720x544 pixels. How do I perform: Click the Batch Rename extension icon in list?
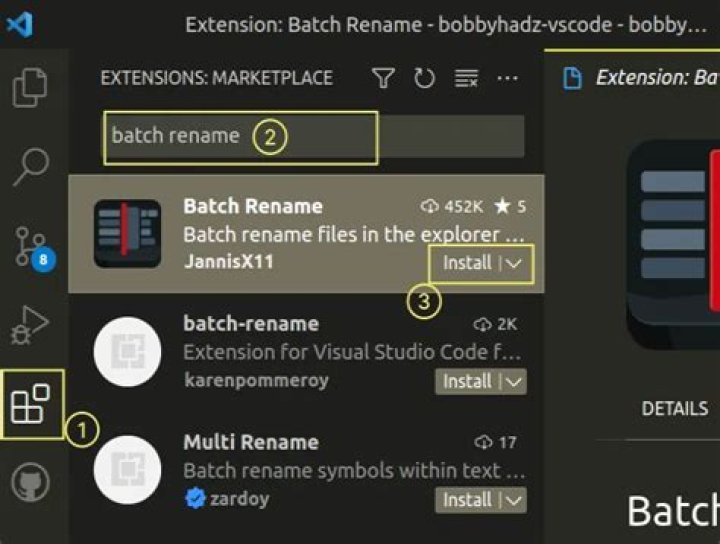click(x=127, y=234)
